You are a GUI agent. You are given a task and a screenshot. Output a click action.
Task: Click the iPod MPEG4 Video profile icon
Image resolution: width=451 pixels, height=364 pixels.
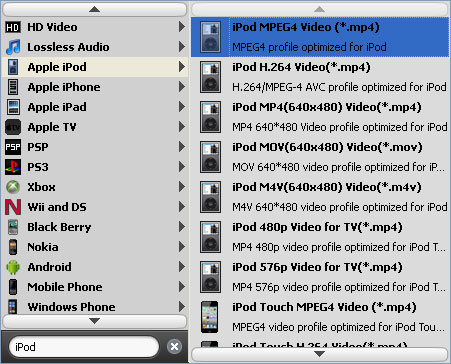coord(210,37)
